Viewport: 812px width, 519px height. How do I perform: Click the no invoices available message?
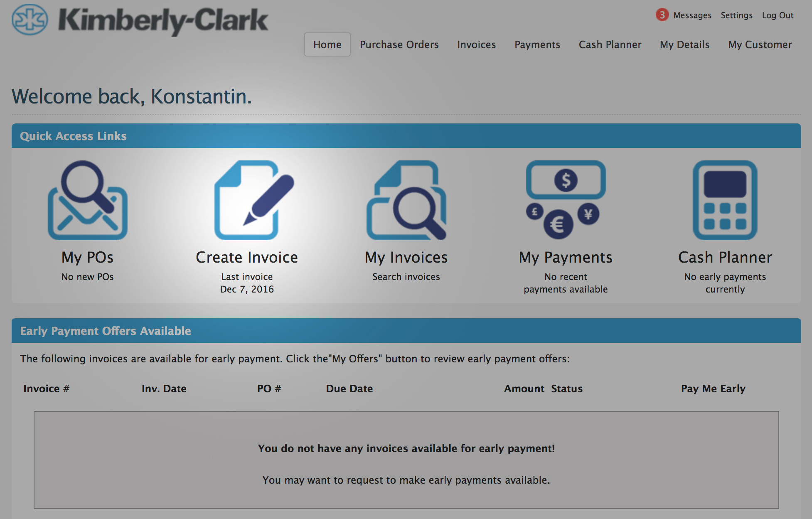tap(406, 448)
